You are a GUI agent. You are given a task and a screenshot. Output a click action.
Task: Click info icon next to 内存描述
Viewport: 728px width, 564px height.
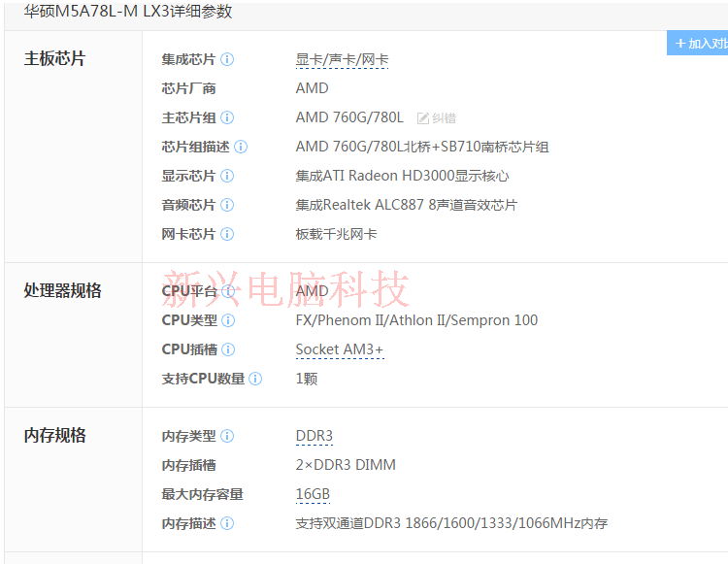(x=227, y=523)
